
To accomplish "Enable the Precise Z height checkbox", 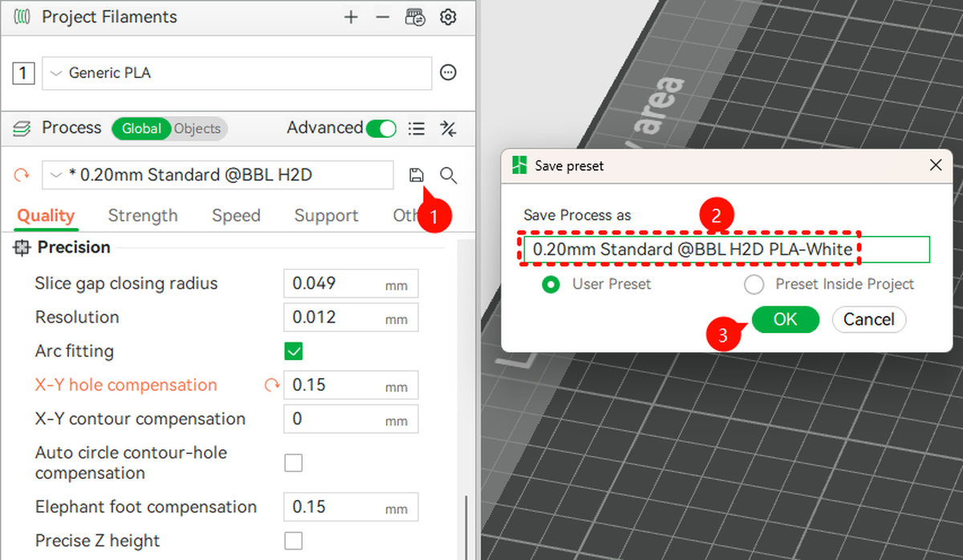I will (294, 541).
